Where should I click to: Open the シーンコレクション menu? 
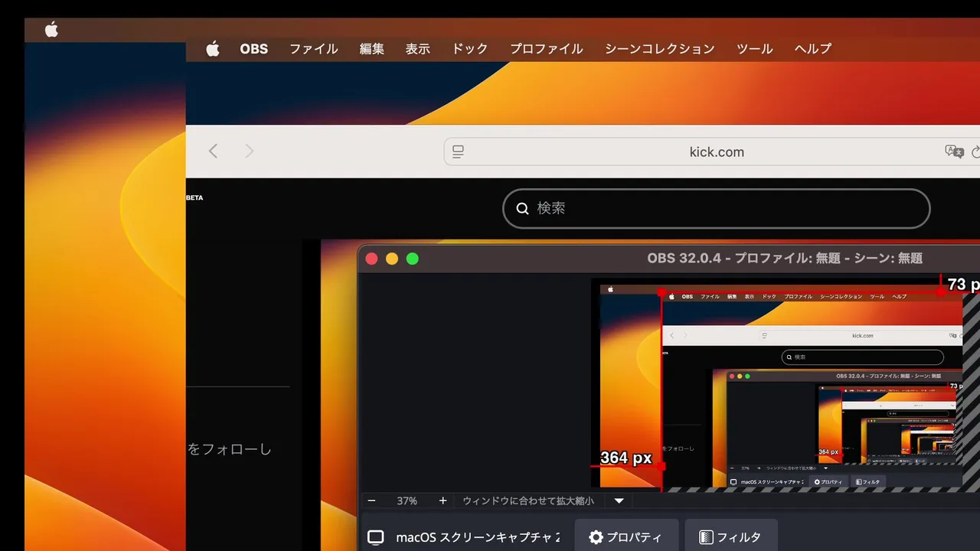click(x=660, y=49)
